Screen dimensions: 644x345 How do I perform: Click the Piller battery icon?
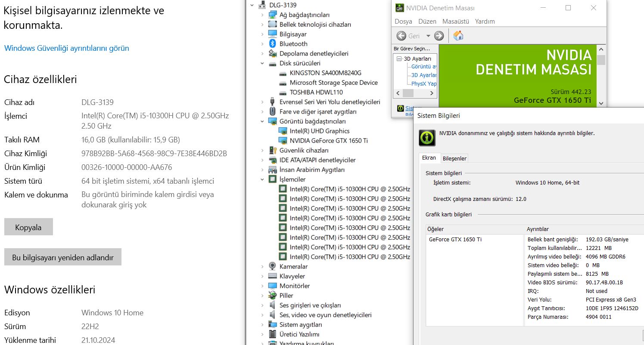click(272, 296)
